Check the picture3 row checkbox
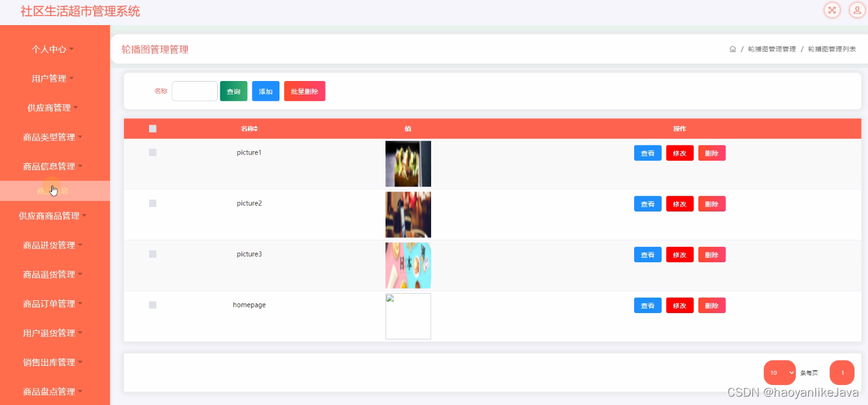 [x=152, y=254]
